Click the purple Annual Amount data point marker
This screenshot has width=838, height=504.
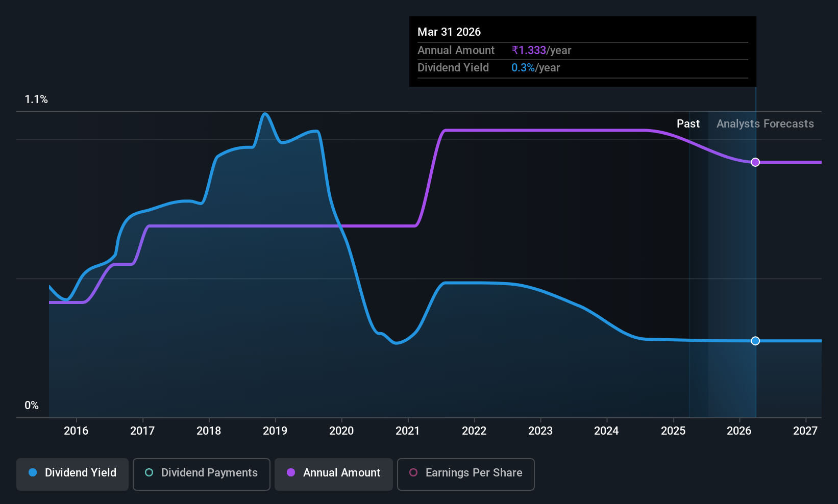coord(755,162)
